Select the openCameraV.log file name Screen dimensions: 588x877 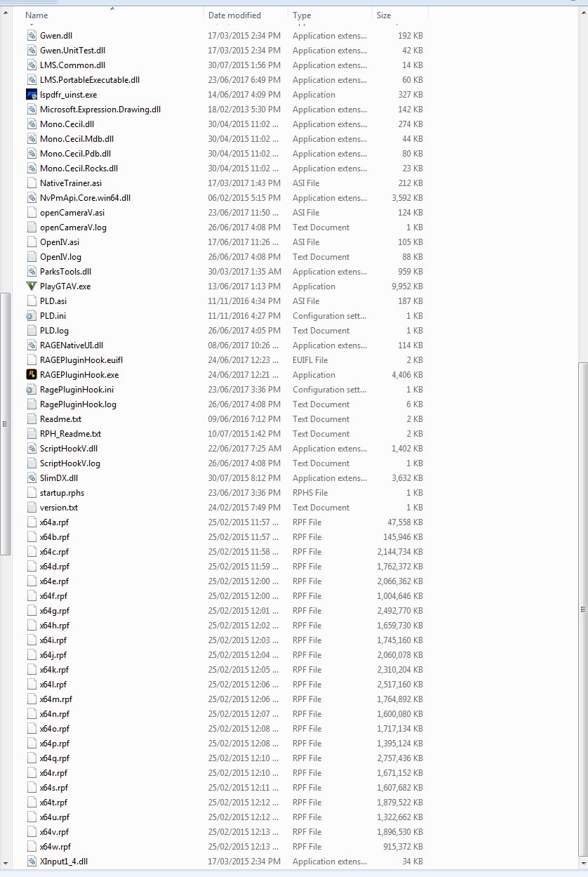pos(74,227)
